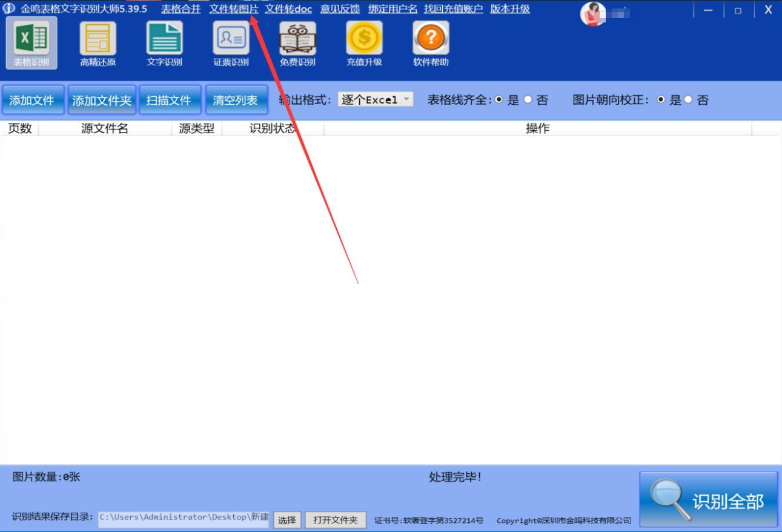This screenshot has height=532, width=782.
Task: Click the 源文件名 column header
Action: pos(105,128)
